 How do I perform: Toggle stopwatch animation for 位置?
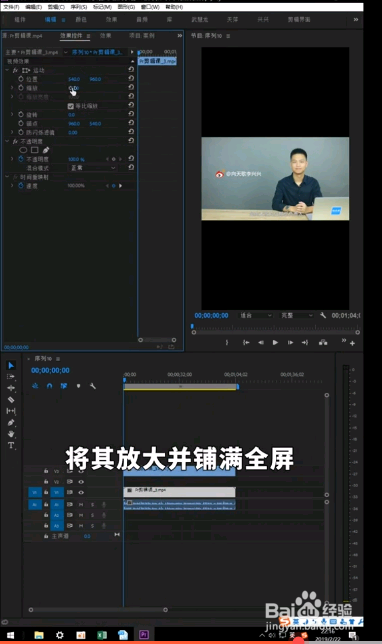[x=21, y=78]
